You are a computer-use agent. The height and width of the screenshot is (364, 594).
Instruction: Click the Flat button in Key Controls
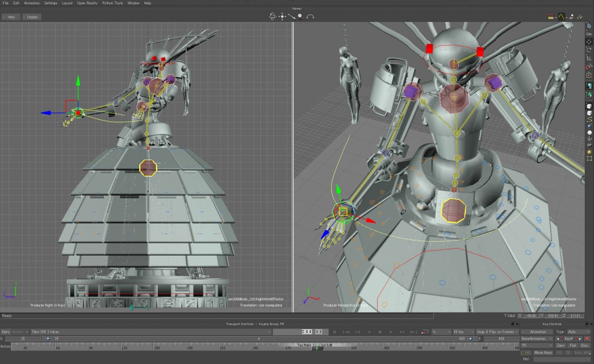573,345
